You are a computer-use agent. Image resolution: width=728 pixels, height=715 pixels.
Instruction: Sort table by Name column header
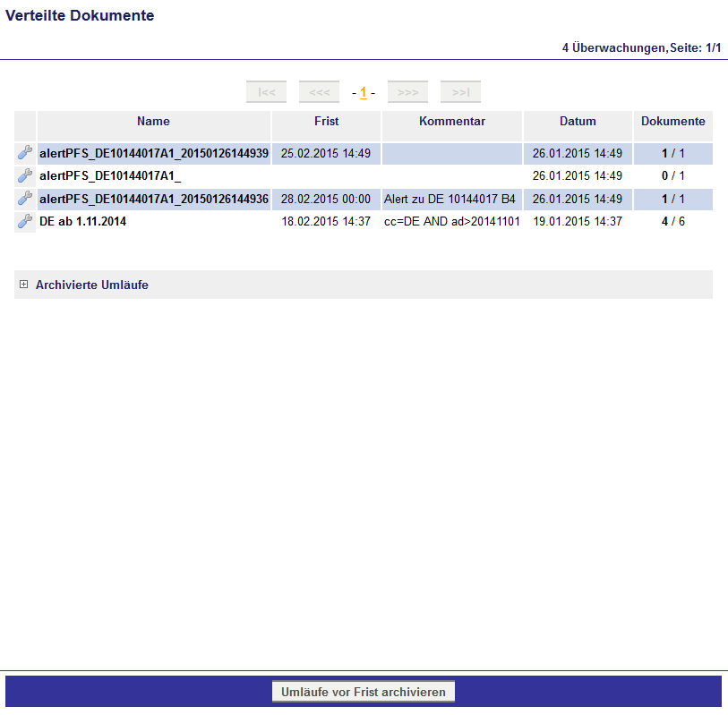coord(153,122)
